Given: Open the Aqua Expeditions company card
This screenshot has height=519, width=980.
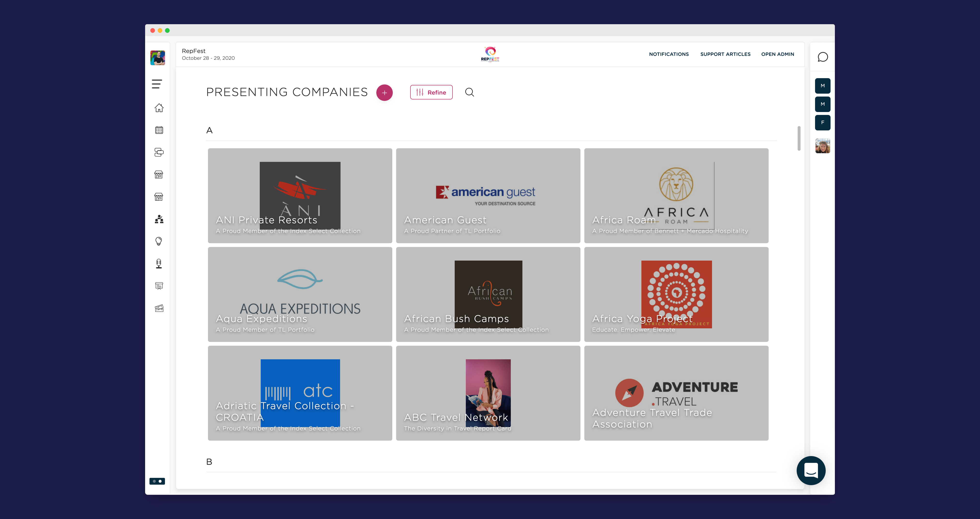Looking at the screenshot, I should pyautogui.click(x=300, y=294).
